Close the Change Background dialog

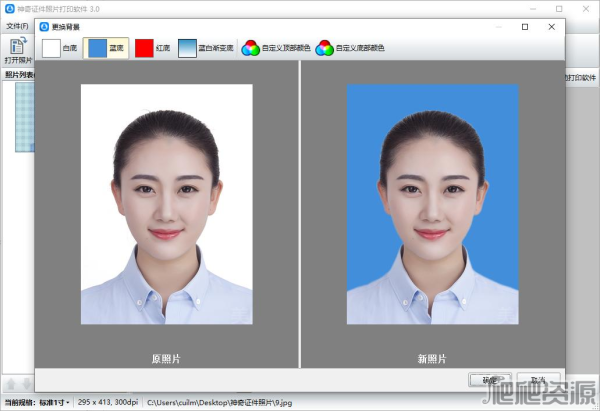coord(551,27)
